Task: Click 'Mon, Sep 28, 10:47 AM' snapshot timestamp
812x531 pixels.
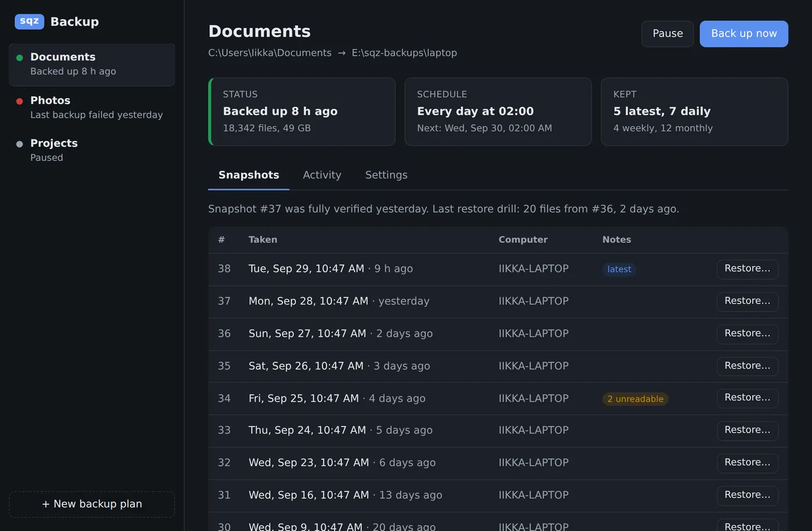Action: tap(309, 301)
